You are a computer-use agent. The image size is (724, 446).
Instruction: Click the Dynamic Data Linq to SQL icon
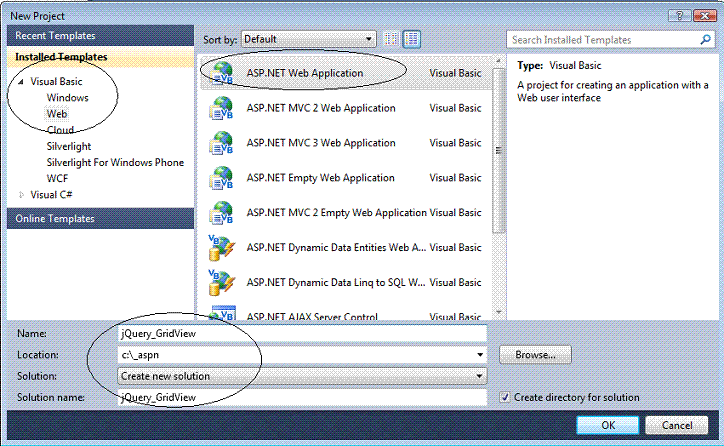coord(222,283)
